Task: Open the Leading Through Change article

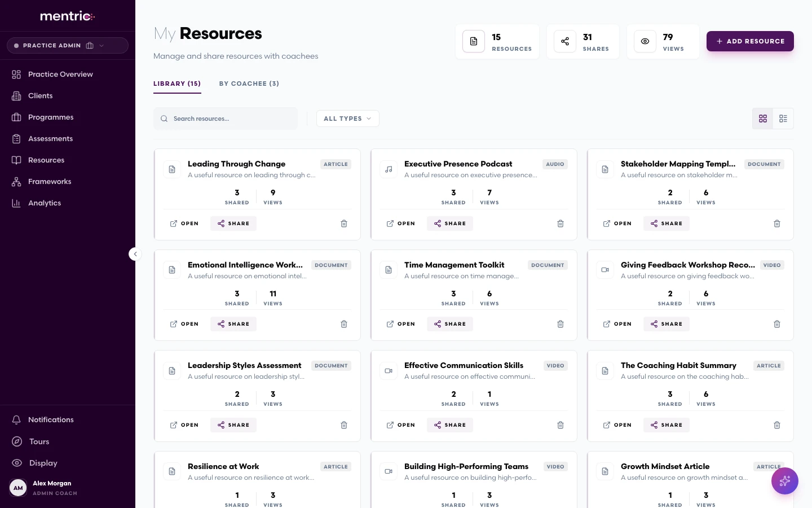Action: click(184, 224)
